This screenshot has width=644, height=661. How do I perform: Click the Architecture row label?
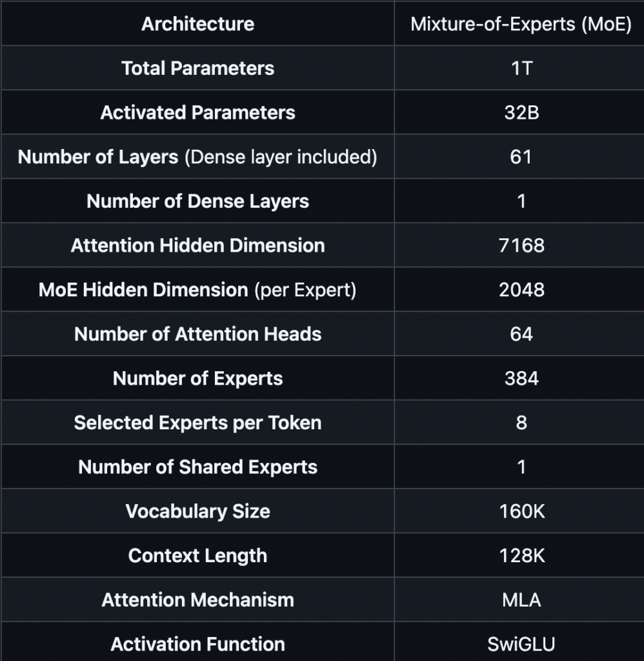197,24
